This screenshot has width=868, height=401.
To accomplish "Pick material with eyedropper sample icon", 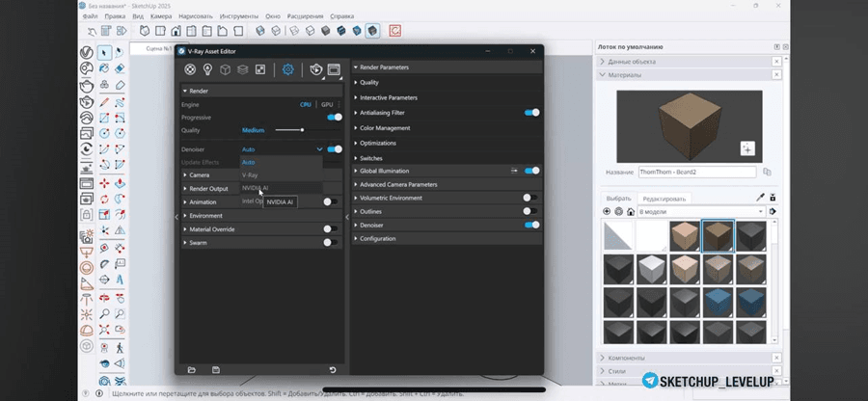I will coord(760,198).
